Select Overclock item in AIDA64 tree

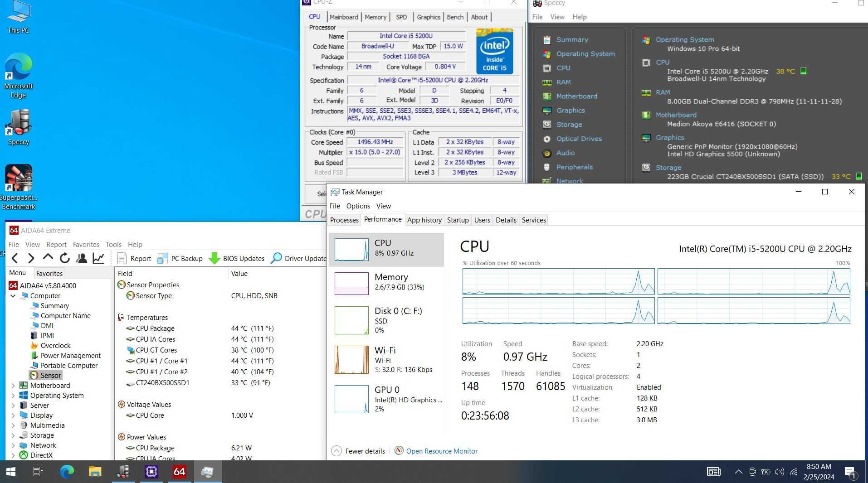click(x=55, y=346)
